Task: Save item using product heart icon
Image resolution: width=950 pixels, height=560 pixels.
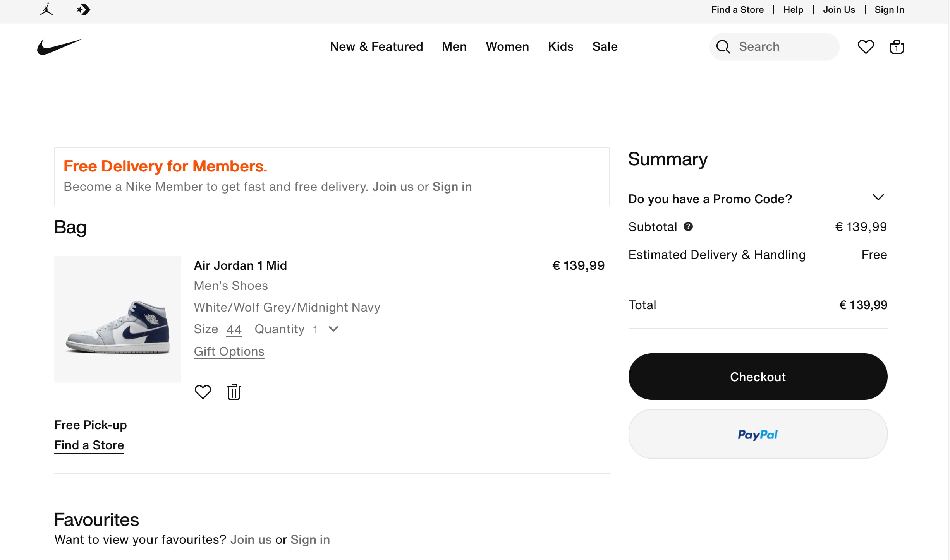Action: [x=203, y=392]
